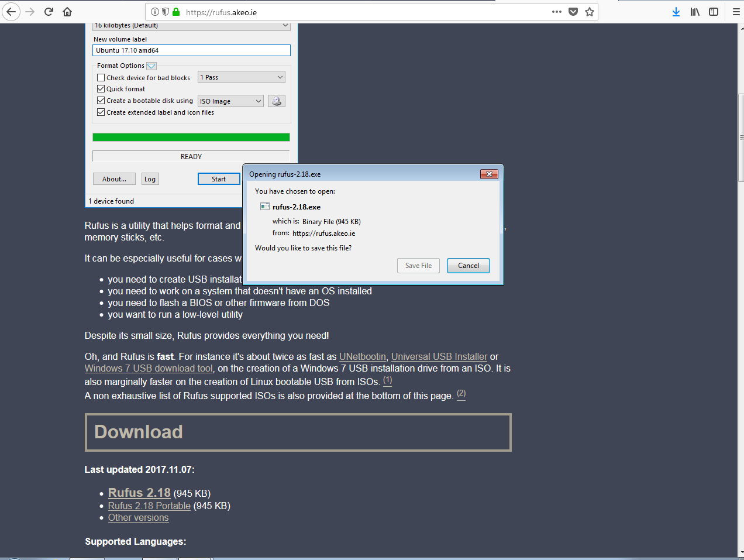The image size is (744, 560).
Task: Download Rufus 2.18 link
Action: [x=139, y=493]
